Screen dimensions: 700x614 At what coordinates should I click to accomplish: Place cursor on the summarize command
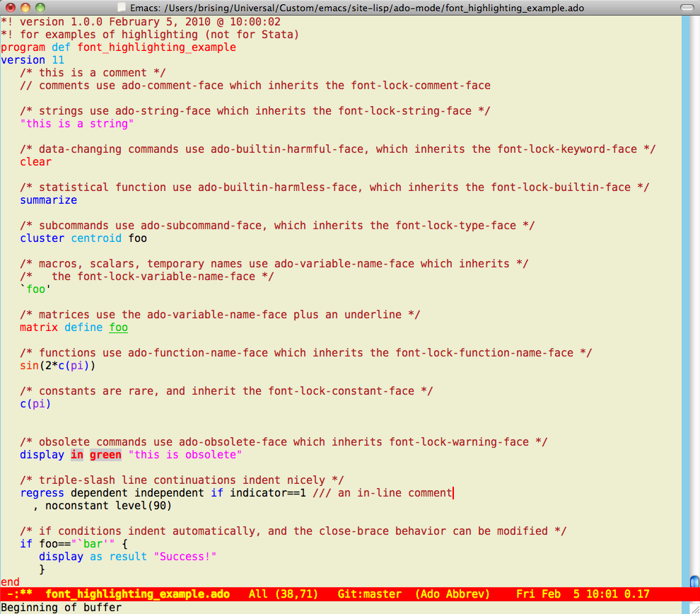coord(48,200)
